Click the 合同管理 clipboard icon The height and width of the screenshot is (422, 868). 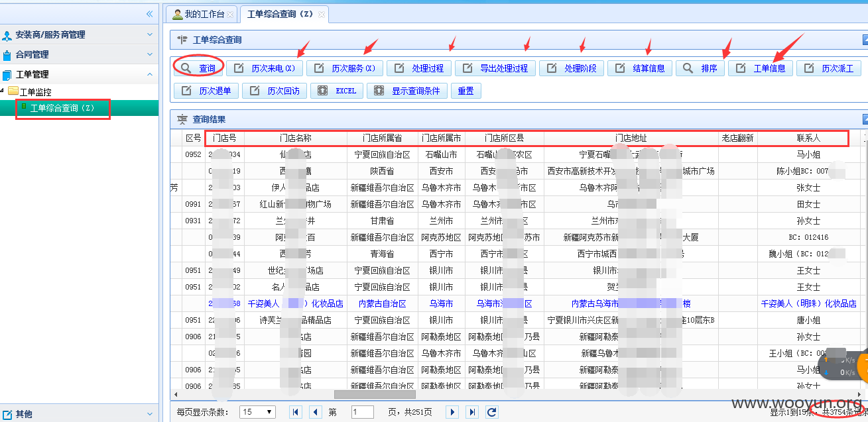tap(7, 55)
